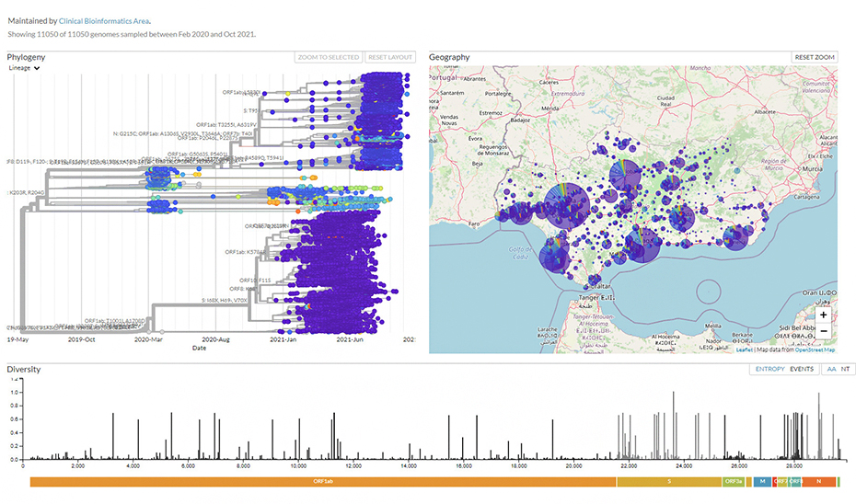Open the Clinical Bioinformatics Area link

click(x=104, y=20)
